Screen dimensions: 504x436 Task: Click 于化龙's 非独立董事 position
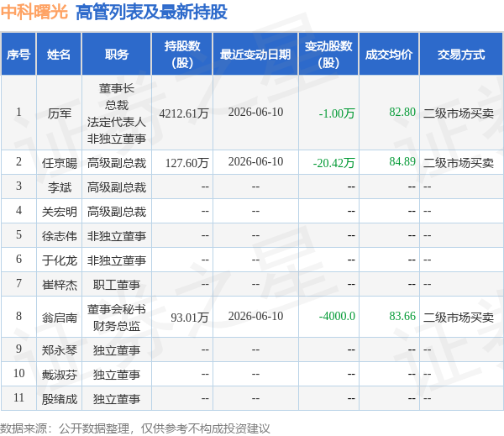click(117, 260)
